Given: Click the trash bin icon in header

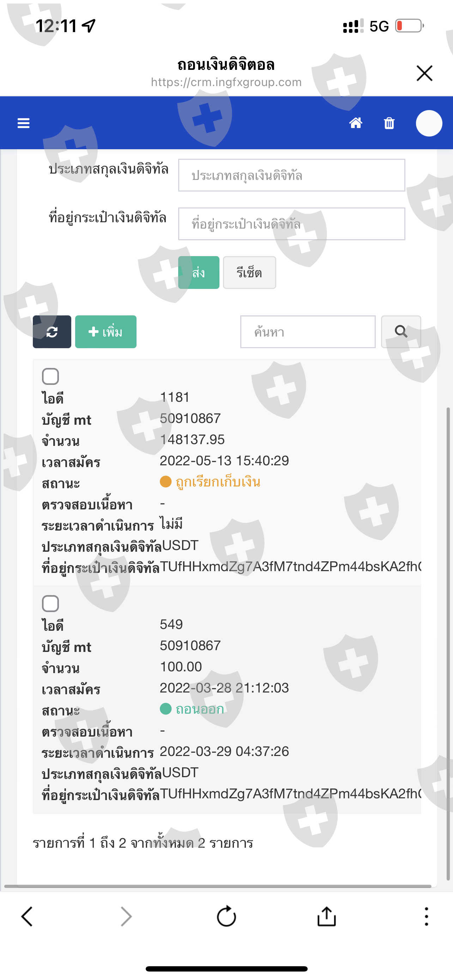Looking at the screenshot, I should point(389,123).
